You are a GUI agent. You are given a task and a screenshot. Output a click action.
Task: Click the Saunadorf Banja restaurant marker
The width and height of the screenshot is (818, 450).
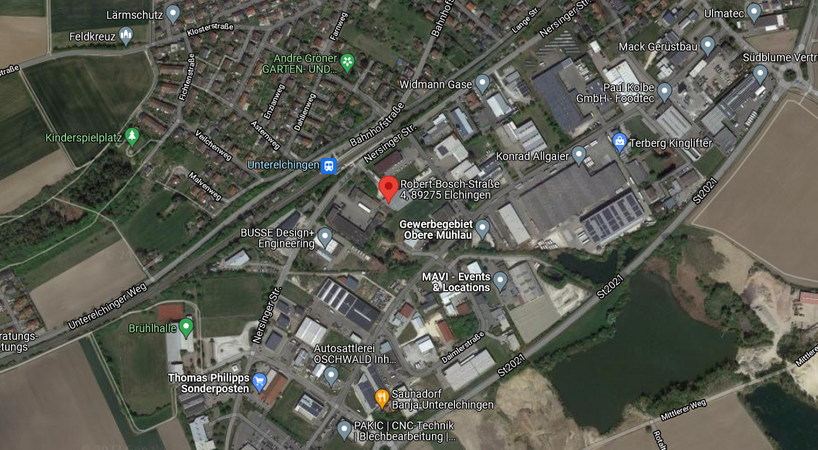tap(382, 399)
